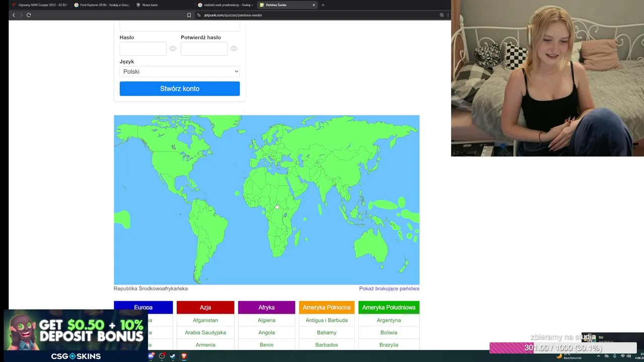Click Algieria in the Afryka list
Screen dimensions: 644x362
267,320
